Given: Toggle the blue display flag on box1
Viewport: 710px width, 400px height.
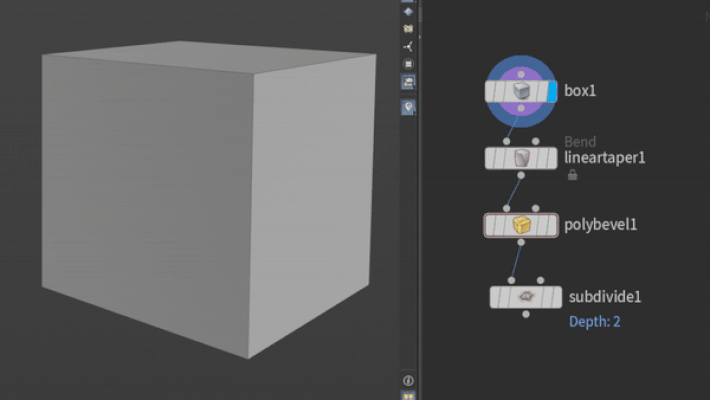Looking at the screenshot, I should (x=552, y=92).
